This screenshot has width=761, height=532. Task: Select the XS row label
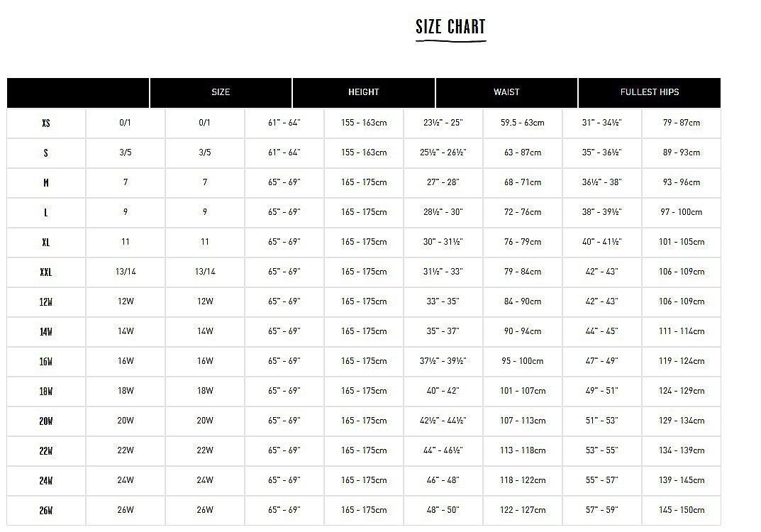[x=46, y=123]
